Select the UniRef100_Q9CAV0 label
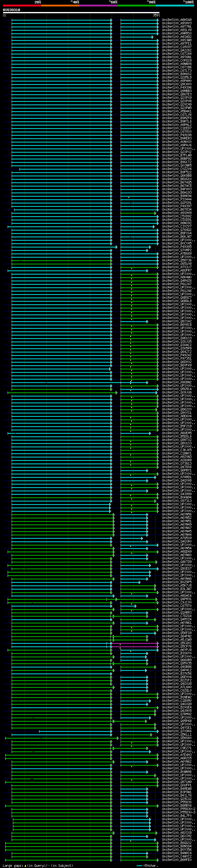The image size is (197, 868). tap(177, 84)
